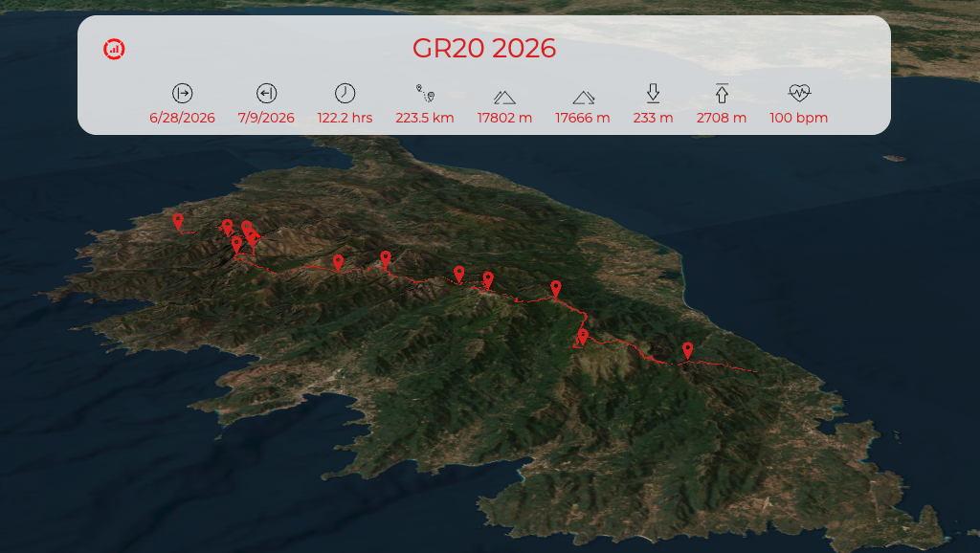Click the 100 bpm heart rate value
980x553 pixels.
point(799,118)
